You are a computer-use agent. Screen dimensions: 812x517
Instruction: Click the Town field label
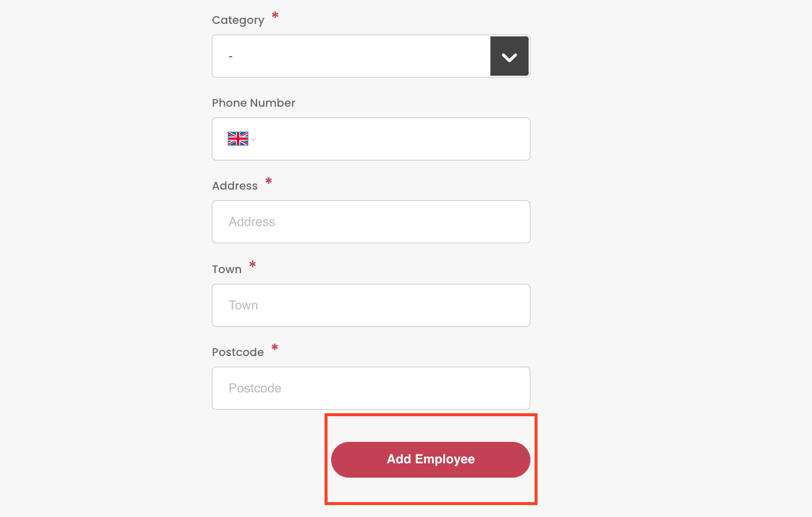pyautogui.click(x=227, y=270)
